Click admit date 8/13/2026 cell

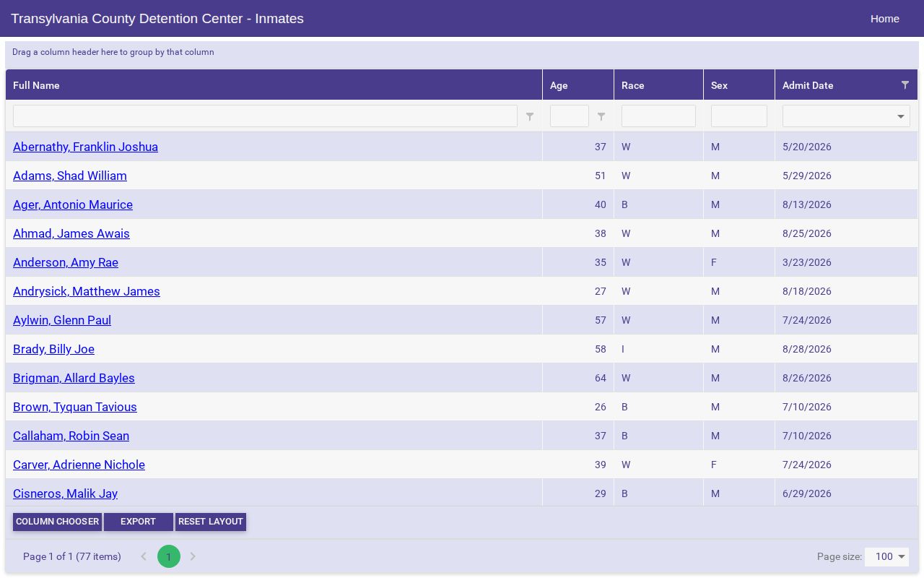pyautogui.click(x=846, y=204)
